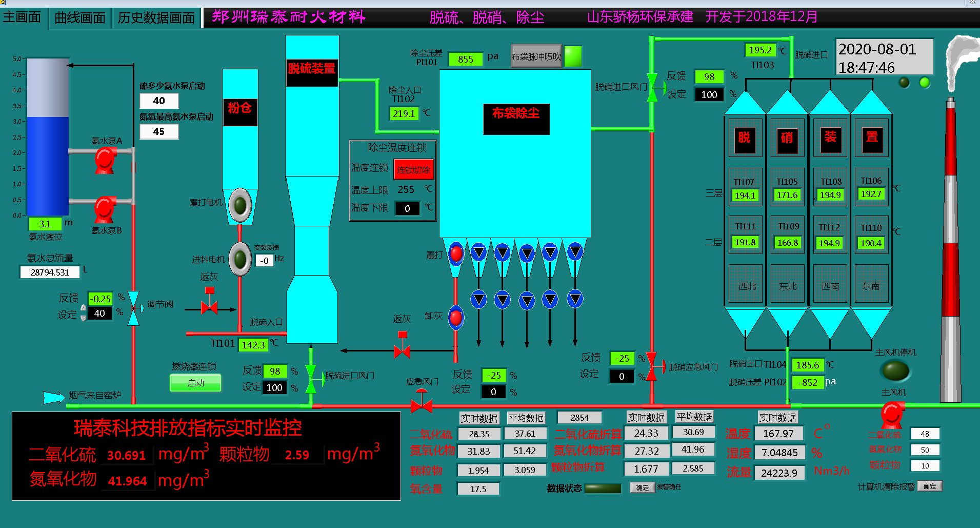Toggle the 进料电机 motor indicator
The width and height of the screenshot is (980, 528).
(x=239, y=259)
